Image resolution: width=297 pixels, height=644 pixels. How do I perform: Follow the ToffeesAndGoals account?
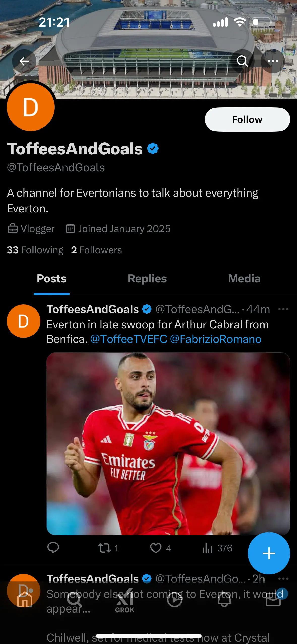pyautogui.click(x=247, y=119)
